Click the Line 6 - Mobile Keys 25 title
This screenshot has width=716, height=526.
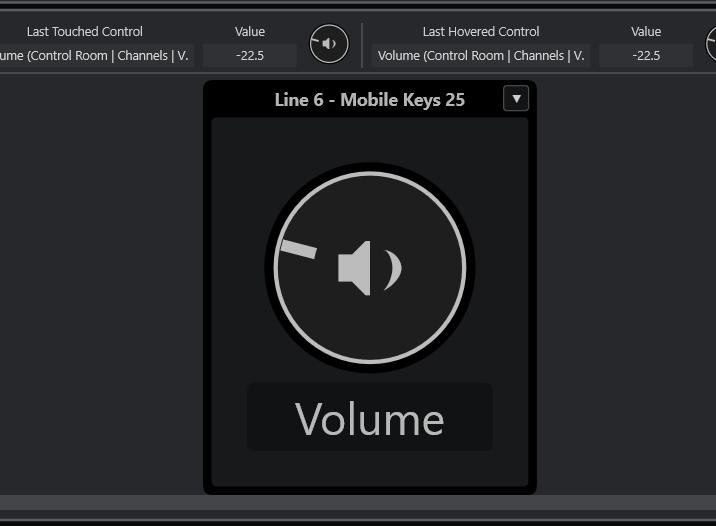pos(369,100)
